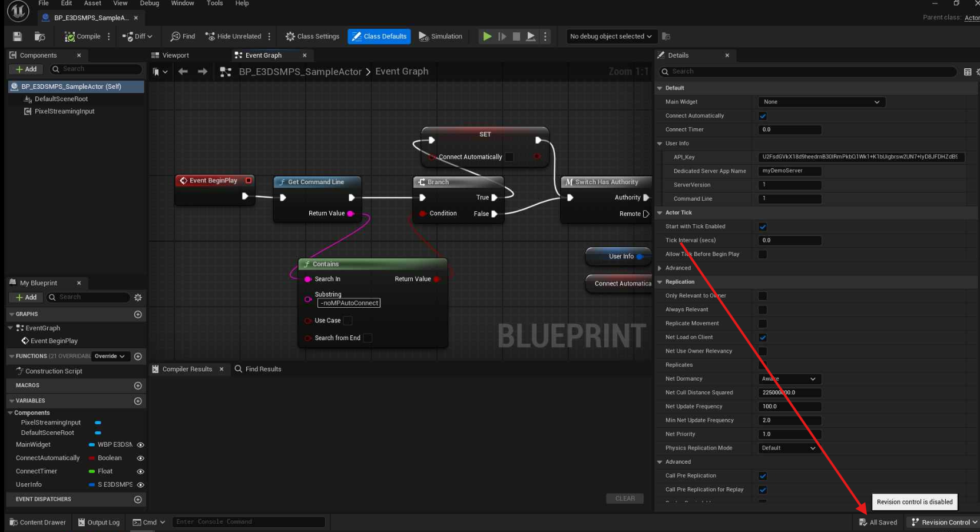This screenshot has width=980, height=532.
Task: Click the console command input field
Action: (248, 522)
